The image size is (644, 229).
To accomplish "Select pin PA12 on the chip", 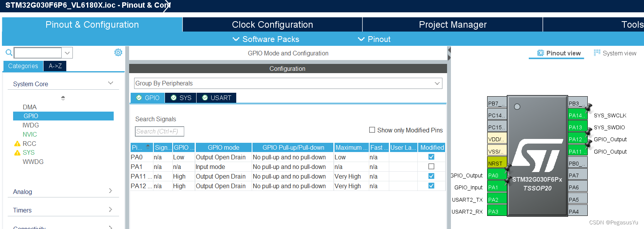I will [x=578, y=139].
